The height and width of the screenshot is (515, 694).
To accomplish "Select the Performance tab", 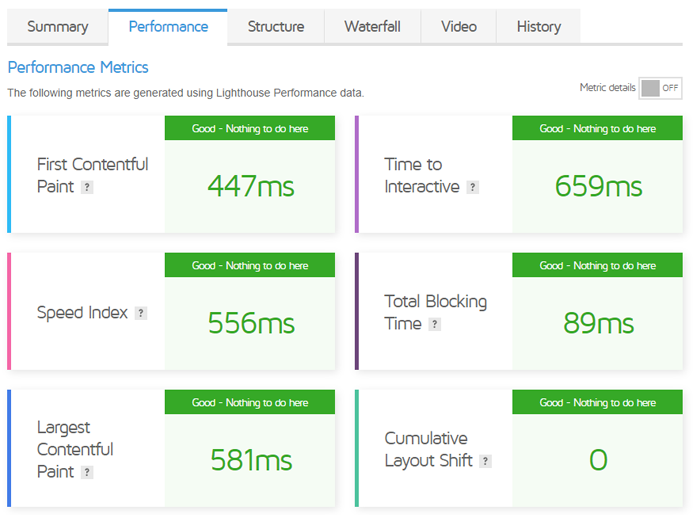I will (x=168, y=27).
